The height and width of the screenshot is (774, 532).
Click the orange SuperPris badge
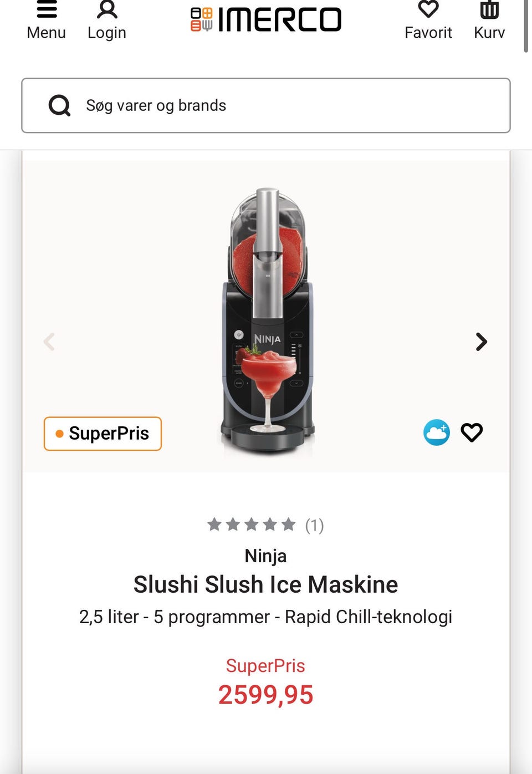pyautogui.click(x=103, y=434)
